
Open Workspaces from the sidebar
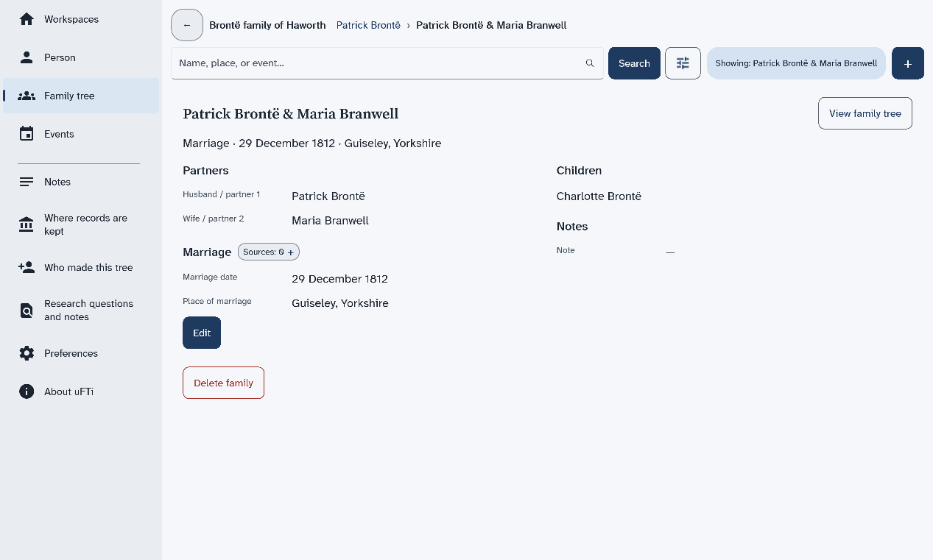81,19
